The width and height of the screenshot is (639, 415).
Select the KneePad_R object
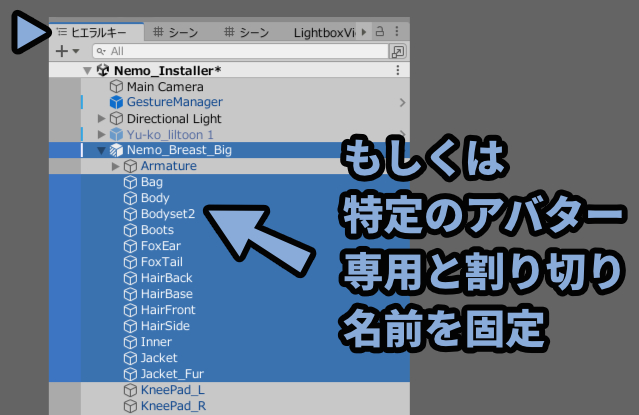(173, 406)
